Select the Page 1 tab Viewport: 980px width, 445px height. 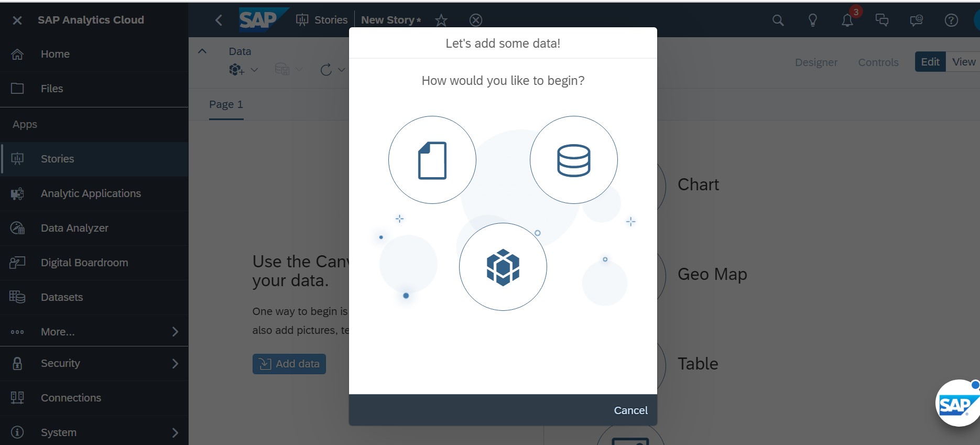click(226, 104)
